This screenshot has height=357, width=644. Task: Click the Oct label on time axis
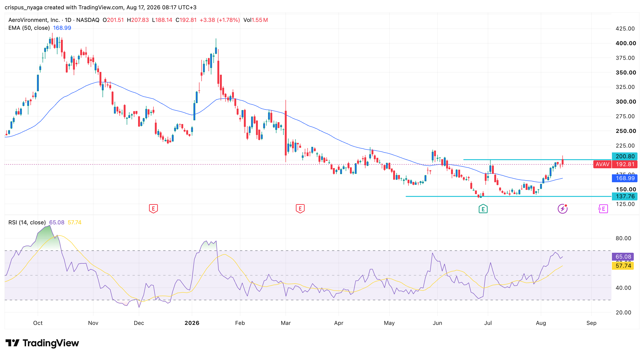tap(38, 323)
